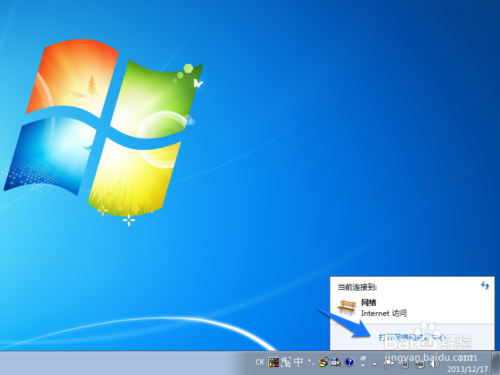Click the network tray icon
Image resolution: width=500 pixels, height=375 pixels.
pos(420,364)
